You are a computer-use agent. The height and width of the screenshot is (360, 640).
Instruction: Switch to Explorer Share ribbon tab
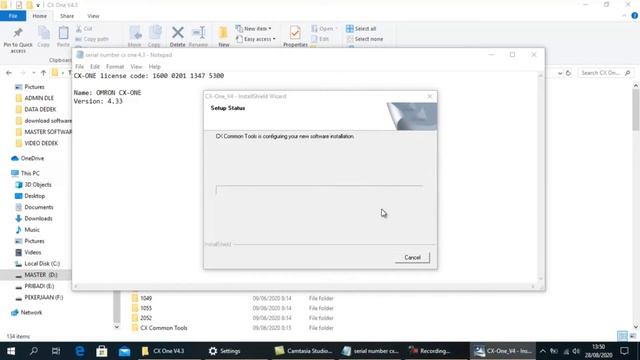pos(67,16)
